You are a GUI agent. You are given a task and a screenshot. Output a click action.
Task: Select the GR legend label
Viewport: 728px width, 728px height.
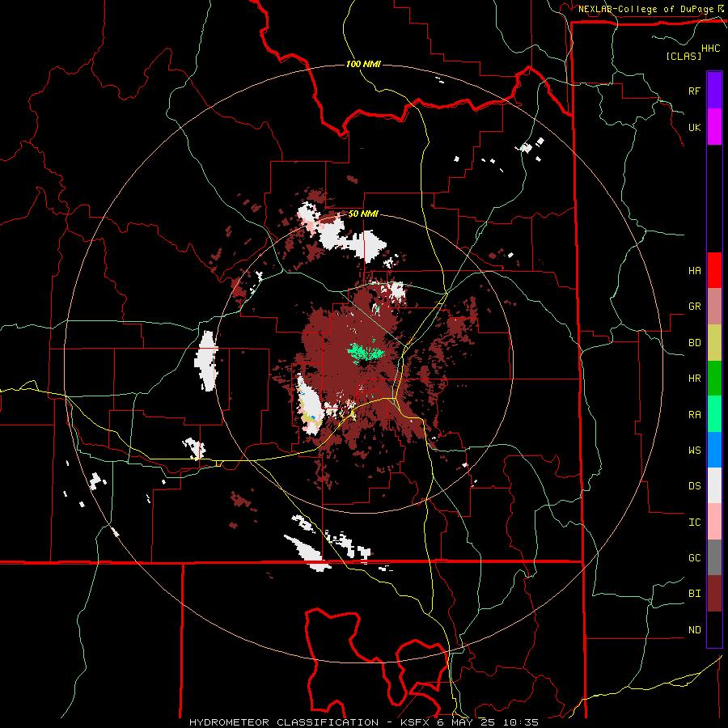pos(694,307)
